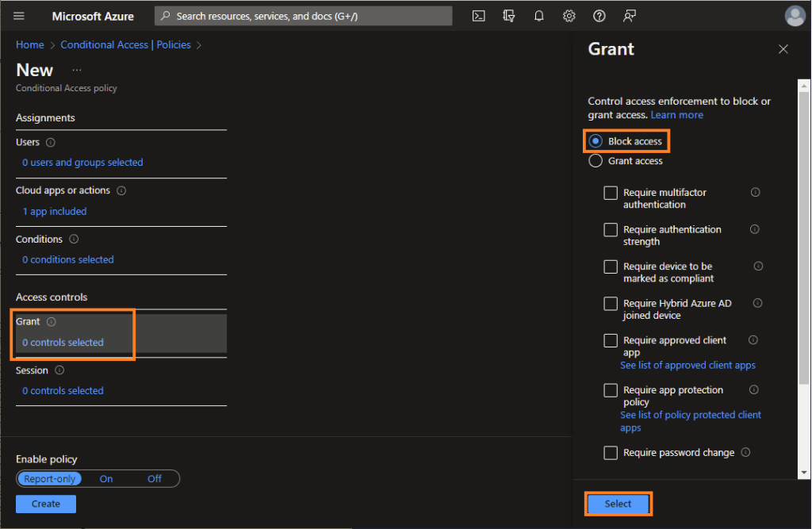Click the Microsoft Azure portal title
Viewport: 812px width, 529px height.
click(x=93, y=16)
